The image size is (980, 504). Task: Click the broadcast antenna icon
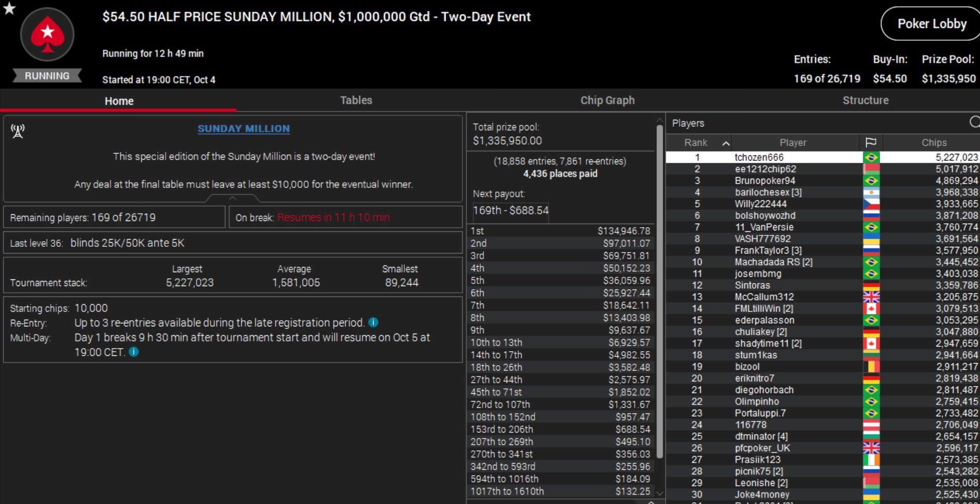tap(18, 131)
